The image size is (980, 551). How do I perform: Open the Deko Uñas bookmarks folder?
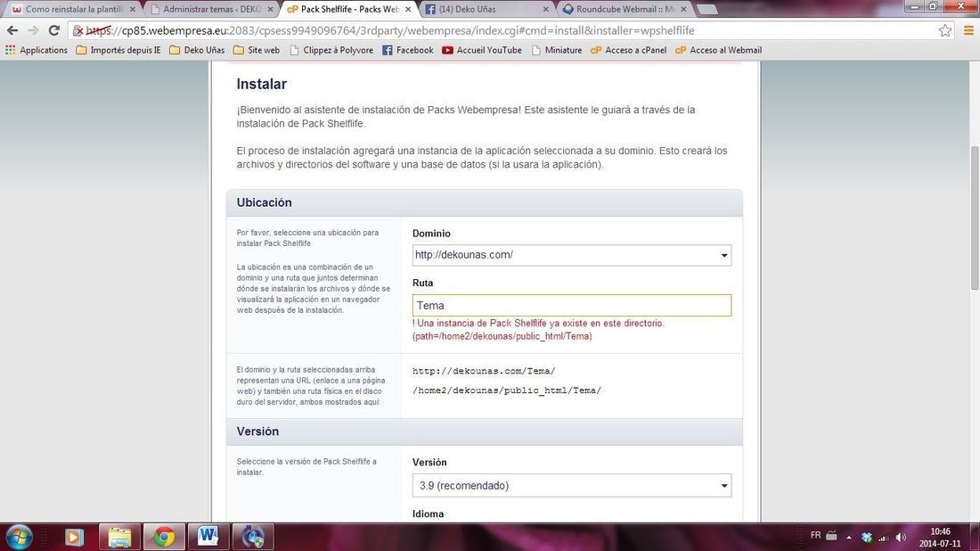(197, 50)
